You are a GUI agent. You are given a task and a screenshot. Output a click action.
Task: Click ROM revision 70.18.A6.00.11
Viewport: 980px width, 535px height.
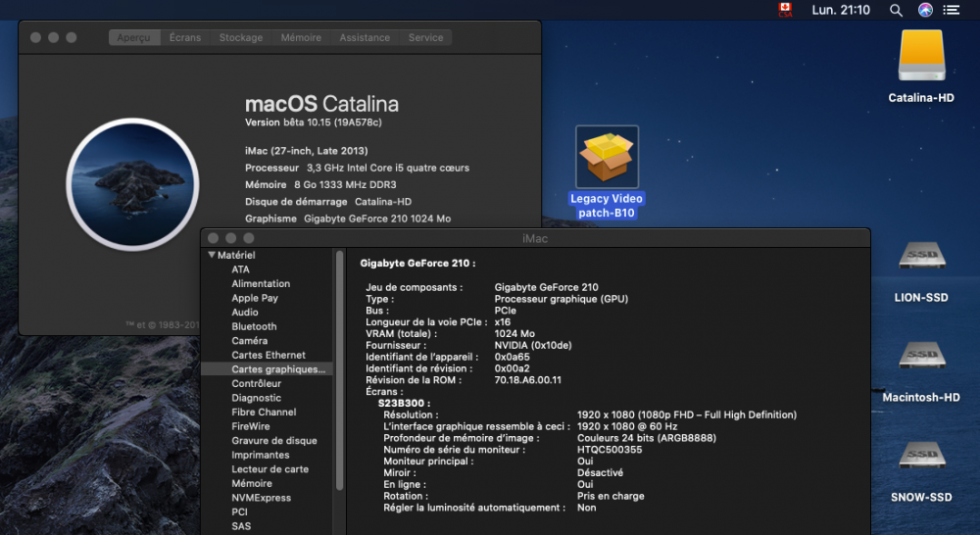coord(527,380)
